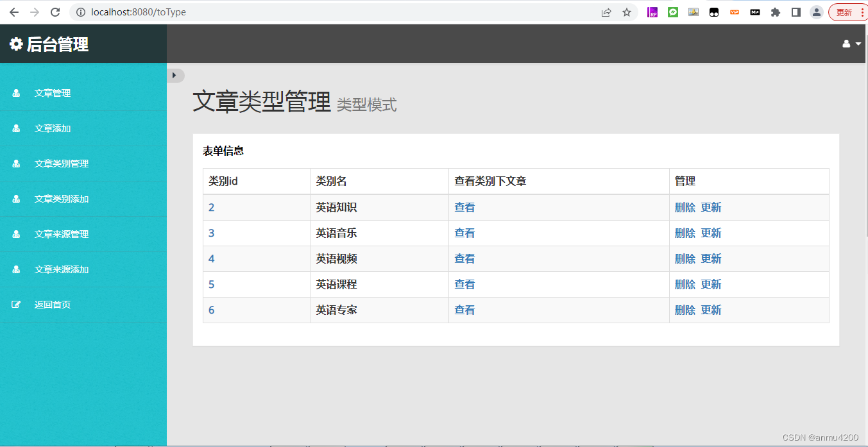
Task: Click the icon next to 文章来源添加
Action: pos(16,269)
